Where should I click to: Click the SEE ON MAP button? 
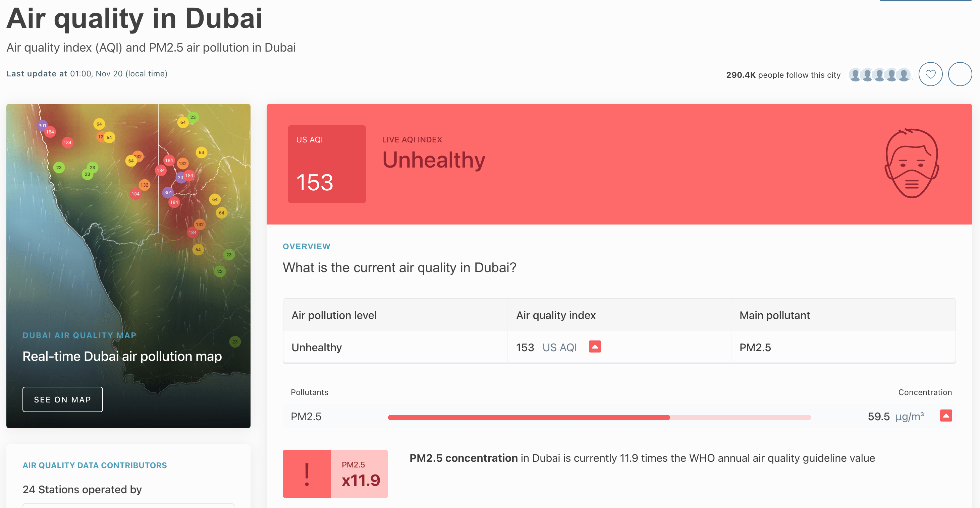pyautogui.click(x=62, y=399)
